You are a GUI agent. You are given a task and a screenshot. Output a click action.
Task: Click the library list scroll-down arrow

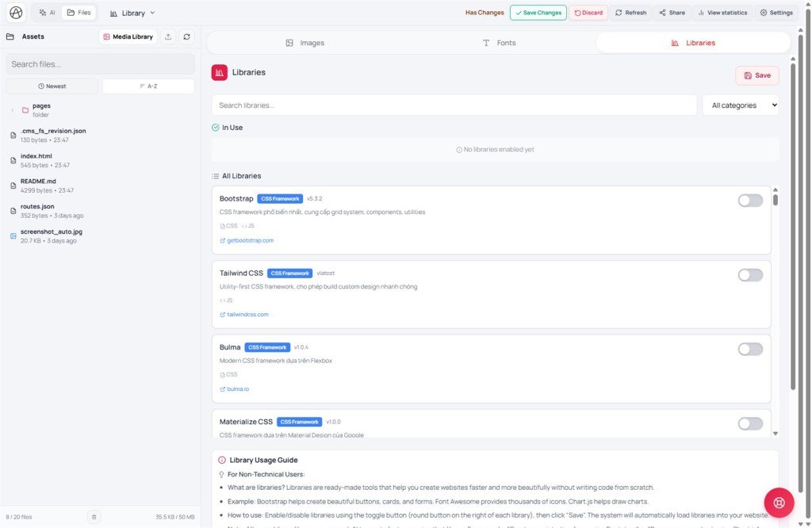(776, 434)
